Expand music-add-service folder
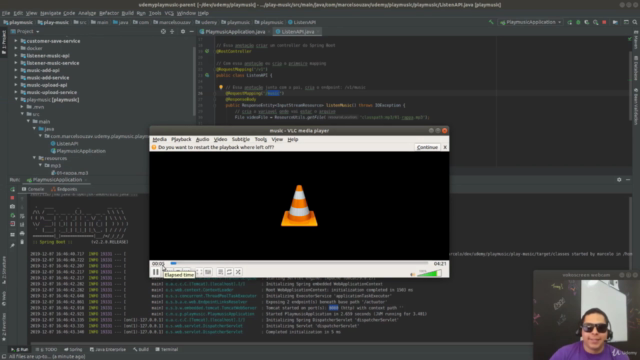The height and width of the screenshot is (360, 640). 16,78
